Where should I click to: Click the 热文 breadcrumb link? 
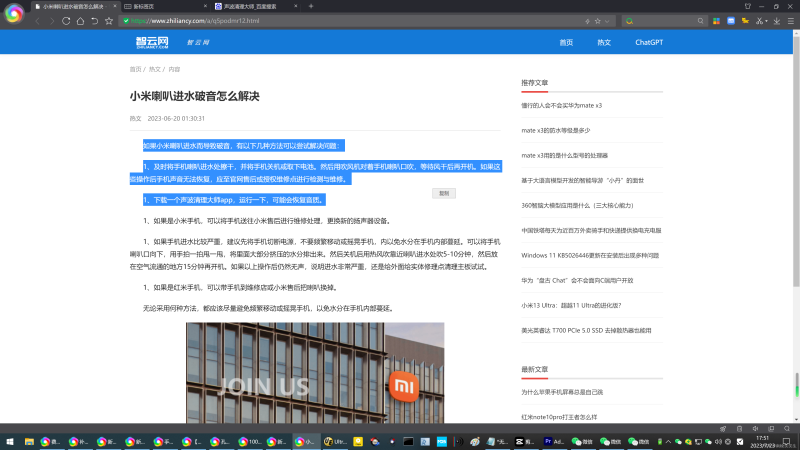click(x=155, y=69)
